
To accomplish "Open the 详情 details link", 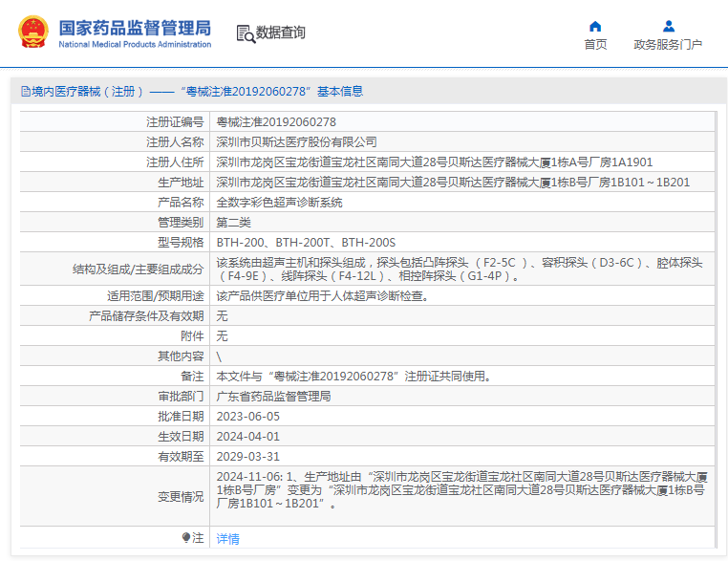I will click(x=228, y=539).
